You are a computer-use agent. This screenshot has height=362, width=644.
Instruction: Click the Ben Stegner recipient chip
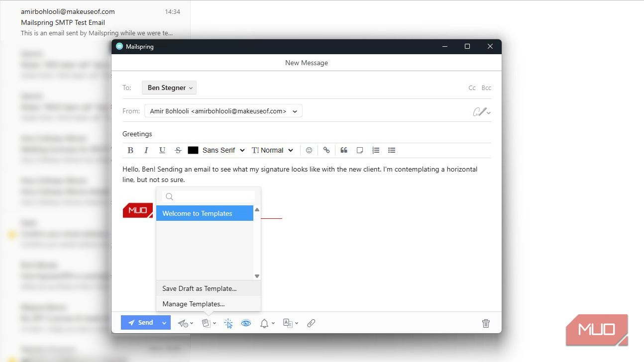click(169, 88)
